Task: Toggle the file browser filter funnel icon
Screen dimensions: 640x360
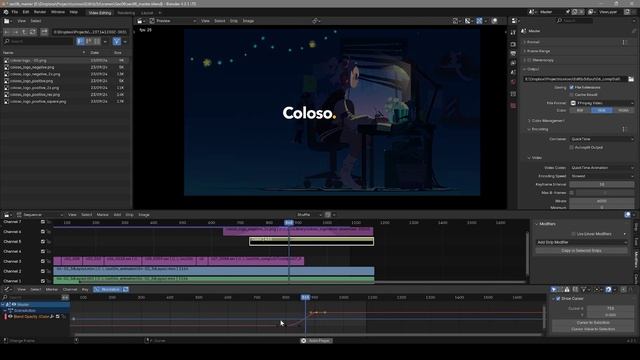Action: click(117, 41)
